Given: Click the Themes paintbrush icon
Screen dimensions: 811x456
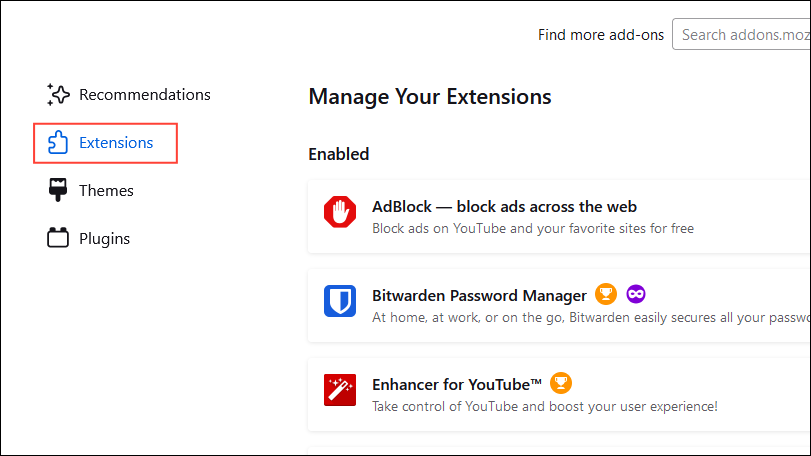Looking at the screenshot, I should (58, 190).
